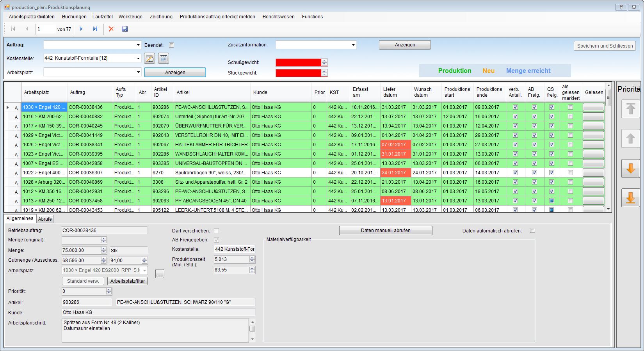644x351 pixels.
Task: Click the red delete record icon
Action: tap(111, 29)
